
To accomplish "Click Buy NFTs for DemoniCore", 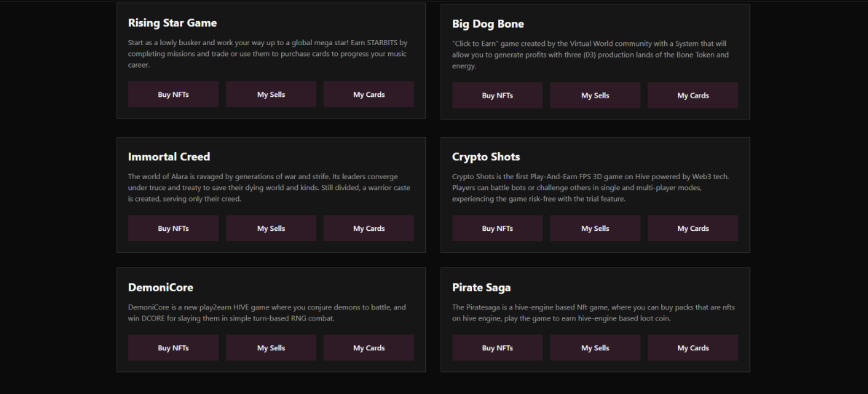I will [173, 348].
